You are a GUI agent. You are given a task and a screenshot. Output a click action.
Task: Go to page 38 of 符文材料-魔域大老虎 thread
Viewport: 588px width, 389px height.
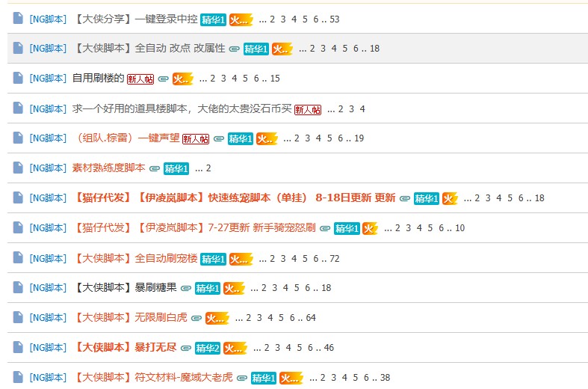click(385, 378)
